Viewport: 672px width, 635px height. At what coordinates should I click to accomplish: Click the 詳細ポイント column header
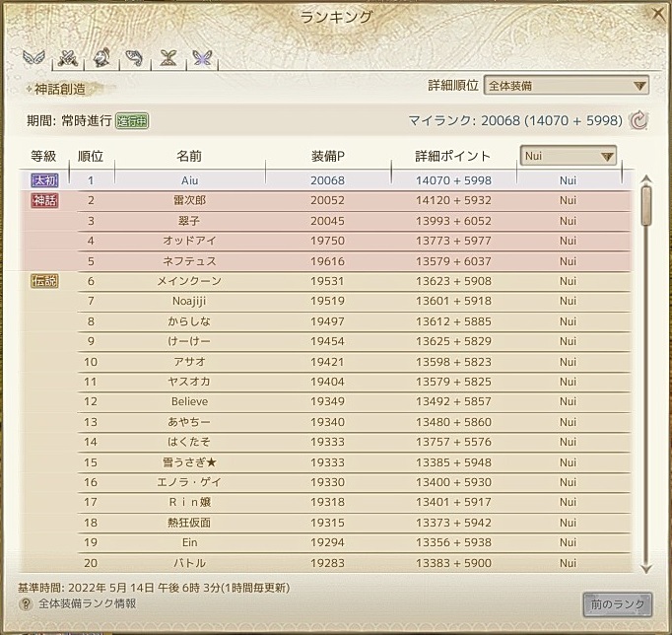point(452,156)
